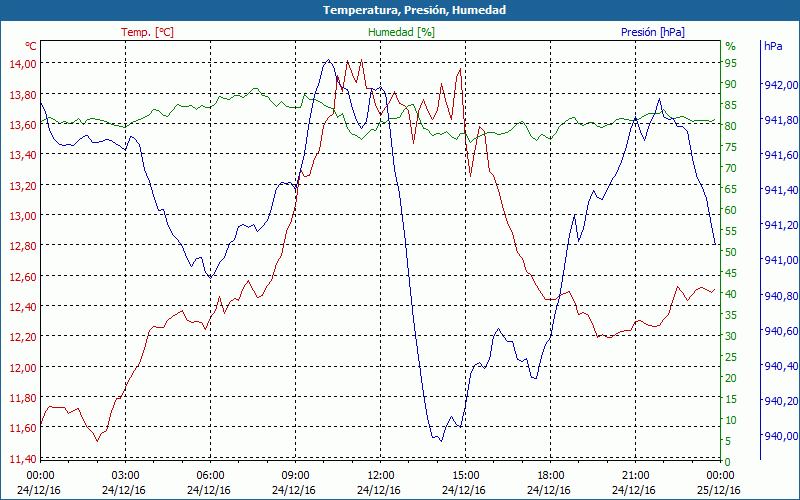Click the 30 humidity axis value
The width and height of the screenshot is (800, 500).
[x=731, y=336]
